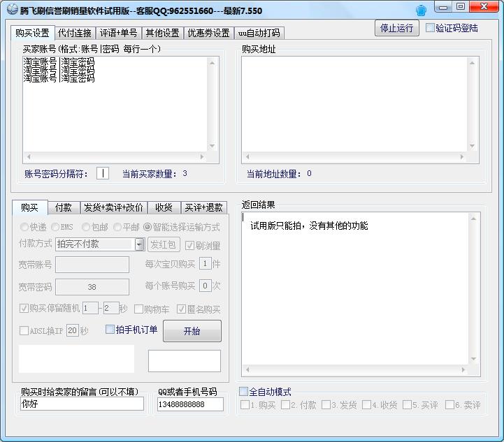Image resolution: width=504 pixels, height=442 pixels.
Task: Click the maximum random seconds field
Action: click(x=111, y=308)
